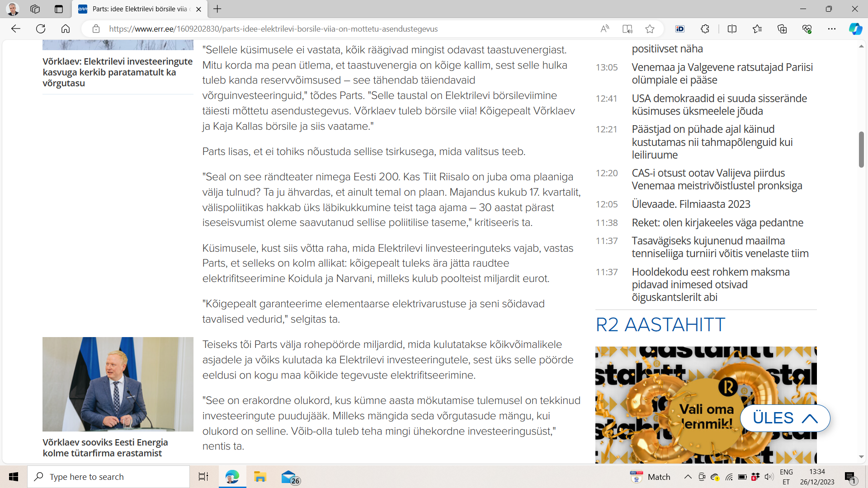The image size is (868, 488).
Task: Toggle Split screen view icon
Action: (732, 29)
